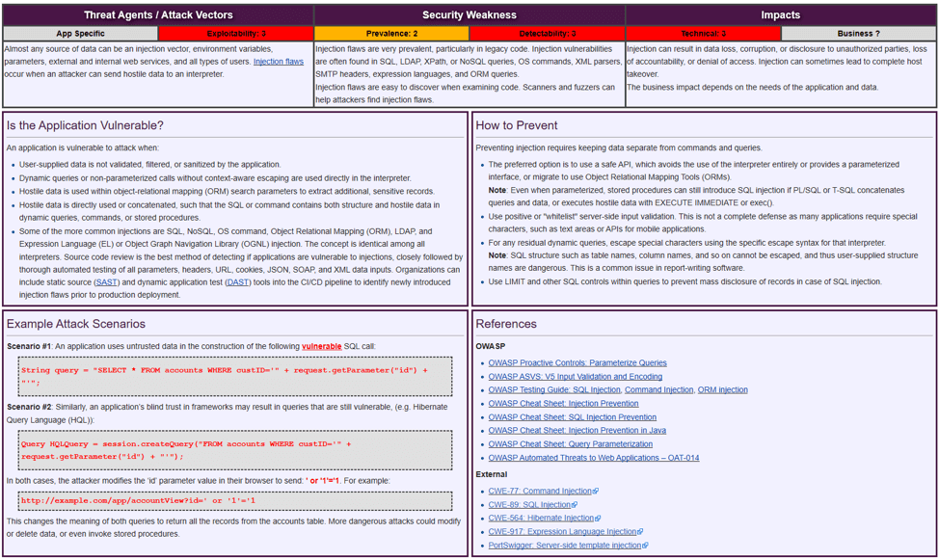The width and height of the screenshot is (939, 560).
Task: Follow the DAST link
Action: click(238, 282)
